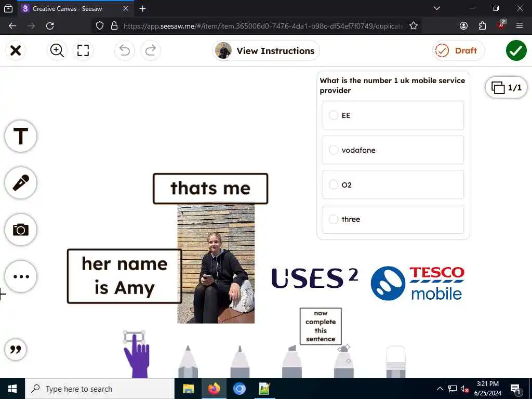Reload the current page
This screenshot has width=532, height=399.
click(x=50, y=26)
